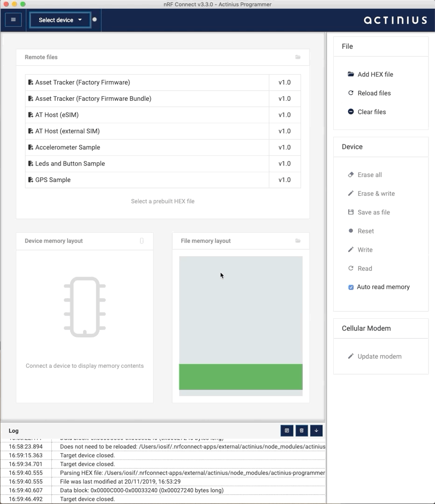Click the folder icon in Remote files header

point(298,57)
